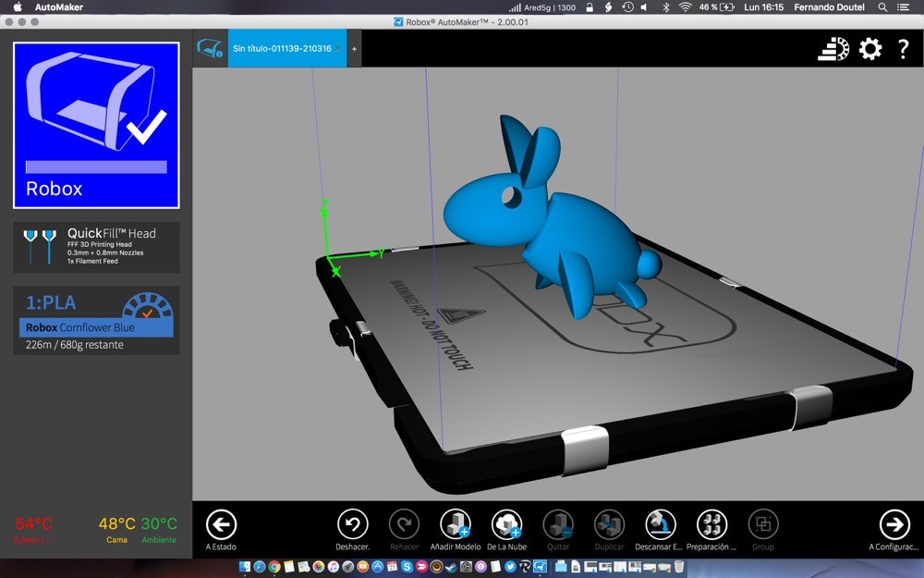
Task: Click the 30°C Ambiente temperature reading
Action: pos(159,523)
